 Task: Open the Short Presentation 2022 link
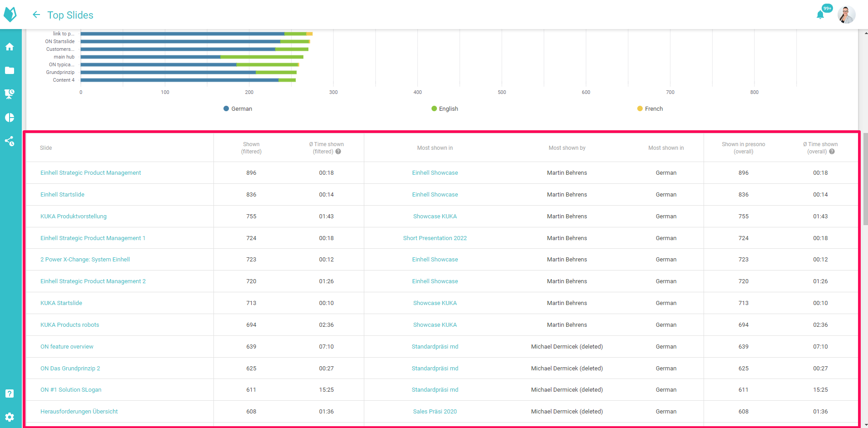tap(435, 238)
